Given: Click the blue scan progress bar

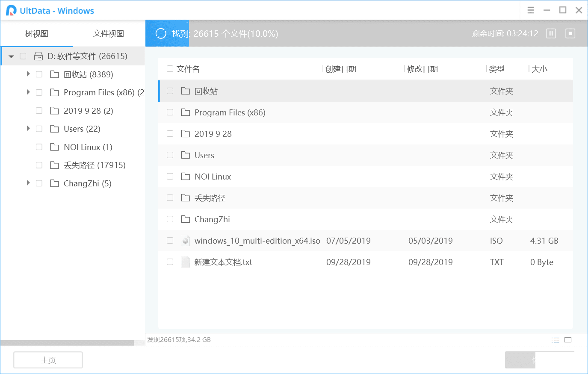Looking at the screenshot, I should [167, 33].
